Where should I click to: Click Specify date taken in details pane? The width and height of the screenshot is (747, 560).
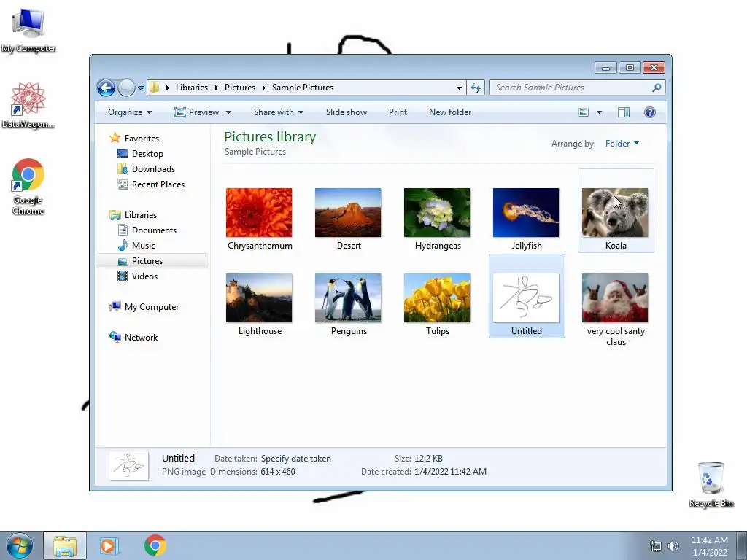pos(296,459)
